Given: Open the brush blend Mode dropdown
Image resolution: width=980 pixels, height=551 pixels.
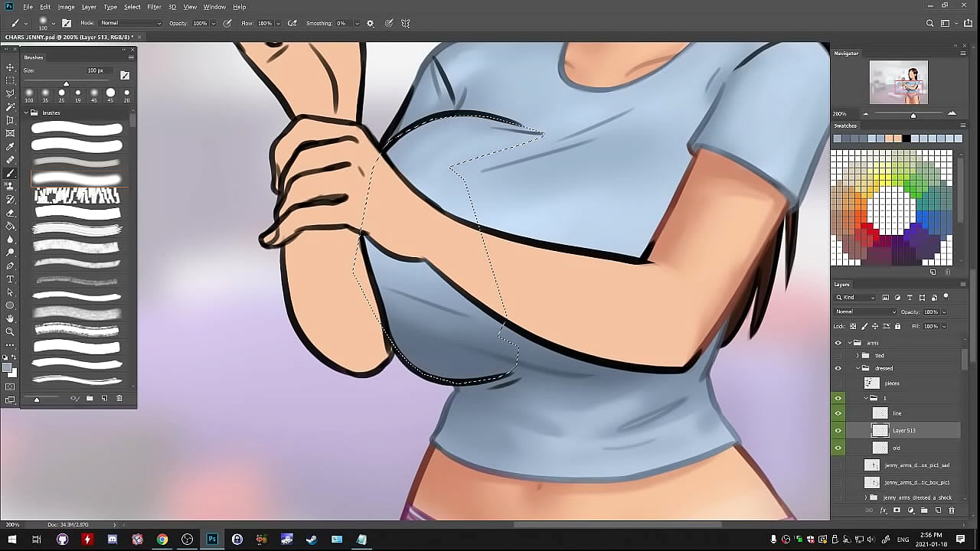Looking at the screenshot, I should (130, 23).
